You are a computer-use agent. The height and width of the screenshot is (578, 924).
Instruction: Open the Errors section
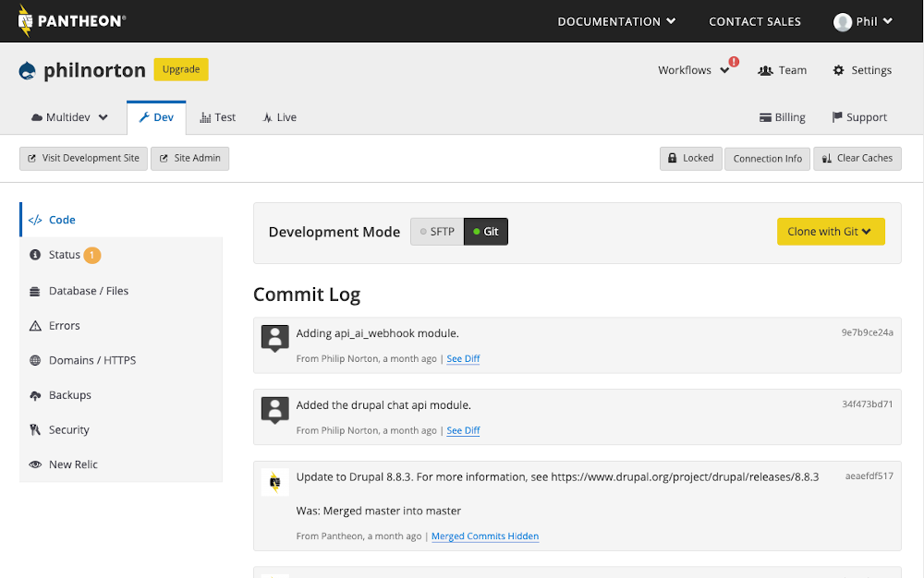click(121, 326)
